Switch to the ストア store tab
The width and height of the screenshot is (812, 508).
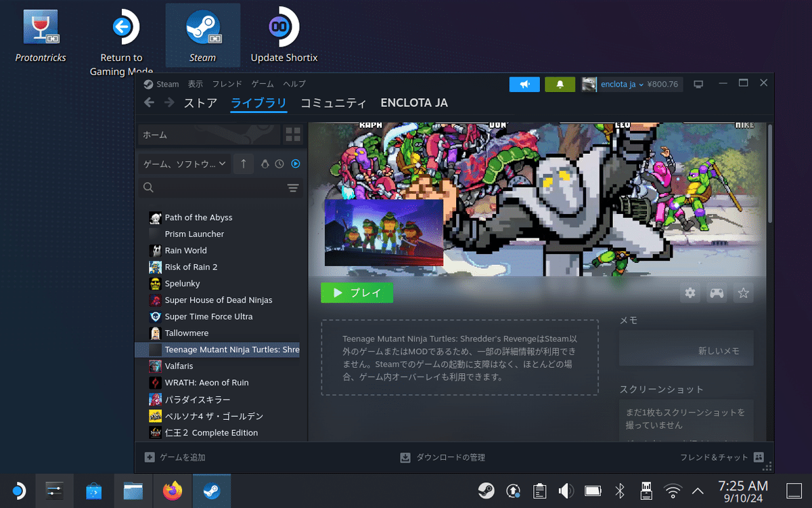[x=200, y=103]
